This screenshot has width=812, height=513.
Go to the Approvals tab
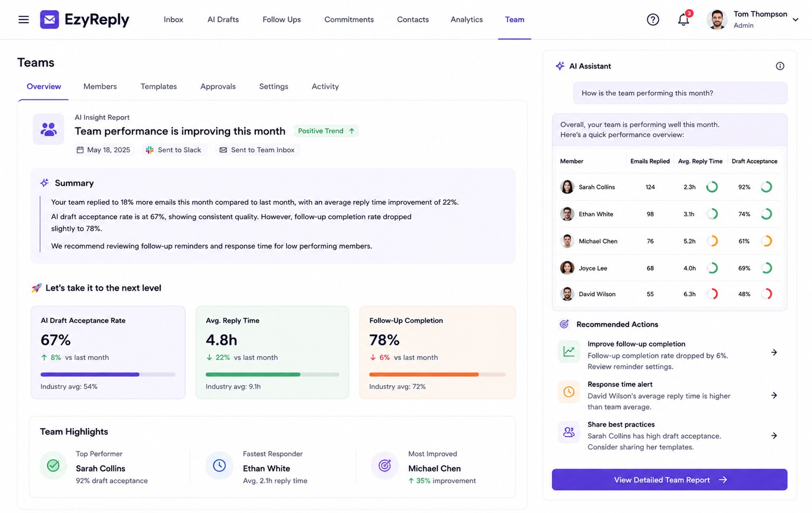218,86
